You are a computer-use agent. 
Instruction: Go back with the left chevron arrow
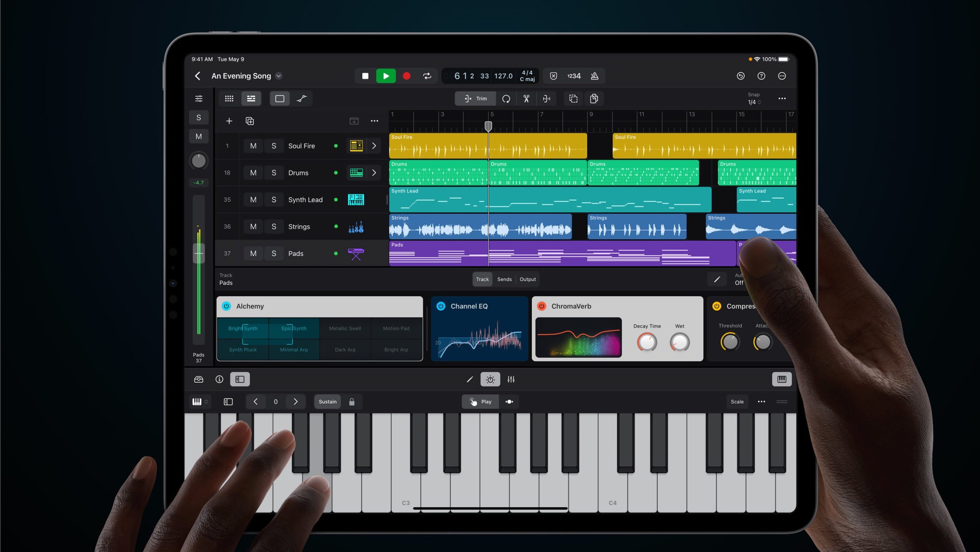coord(198,76)
